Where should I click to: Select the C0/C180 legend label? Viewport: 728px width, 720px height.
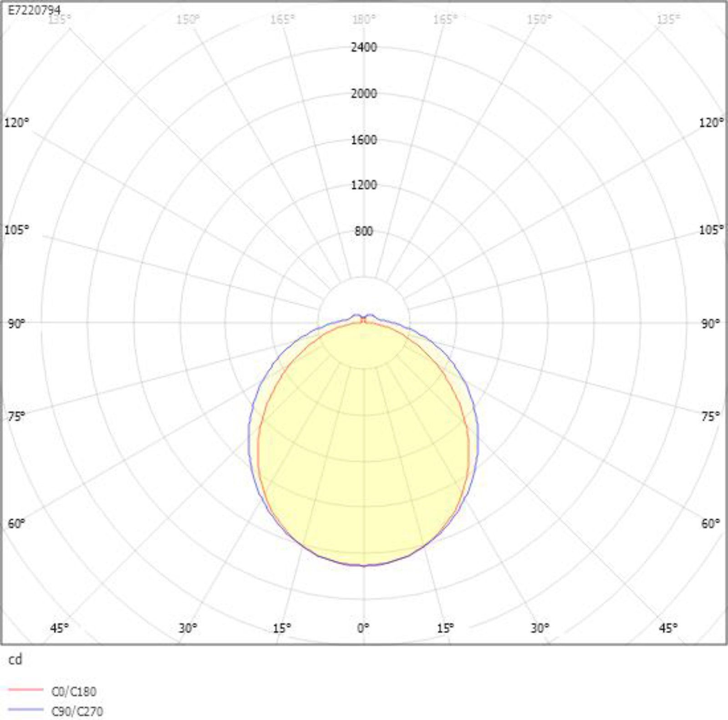[x=74, y=692]
